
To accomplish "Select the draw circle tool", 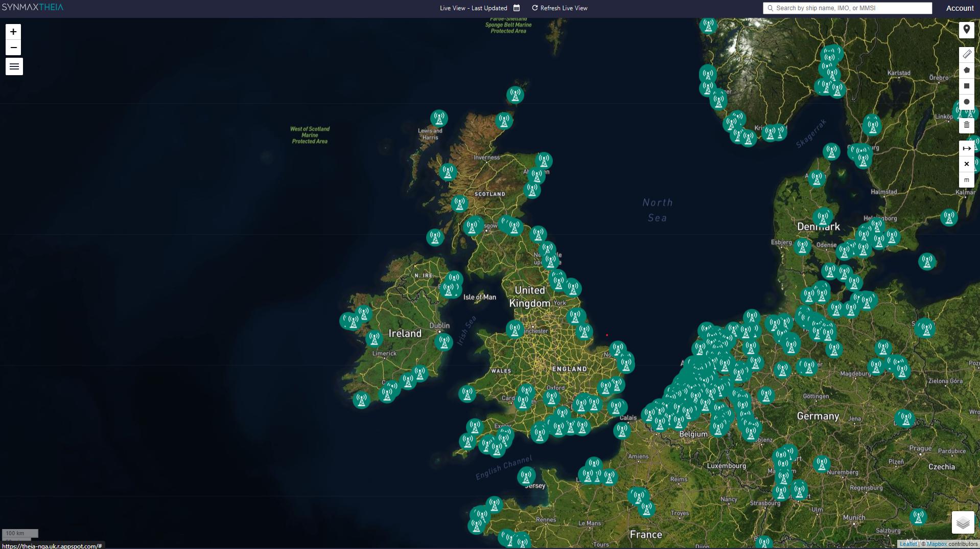I will 966,102.
